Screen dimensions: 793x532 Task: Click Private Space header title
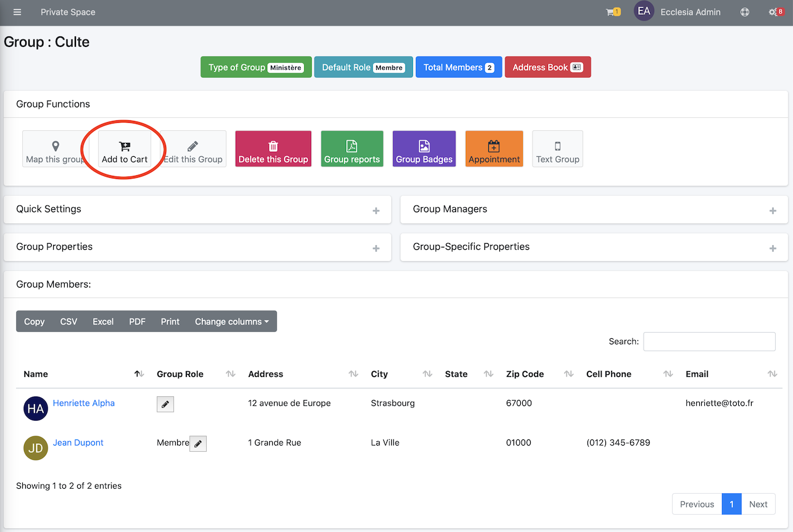[x=68, y=12]
